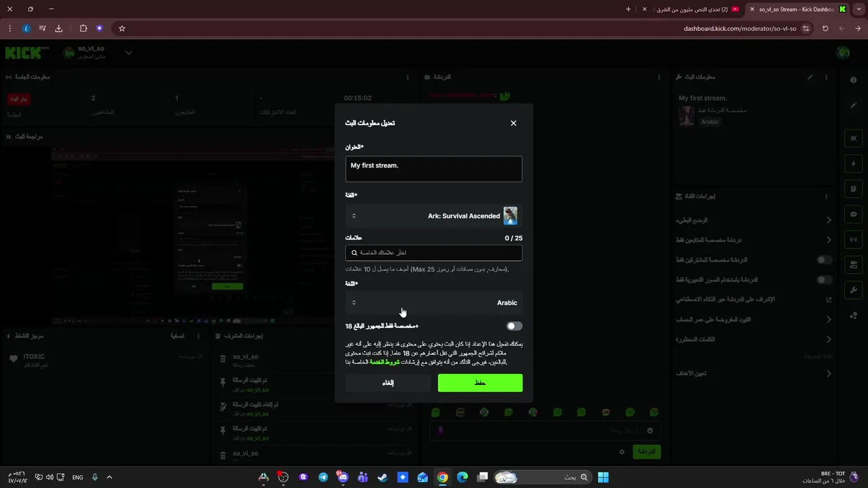
Task: Open browser downloads icon
Action: pyautogui.click(x=59, y=28)
